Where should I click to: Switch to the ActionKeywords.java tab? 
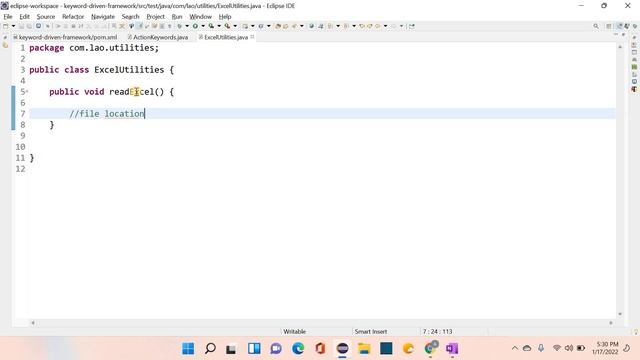pos(158,37)
